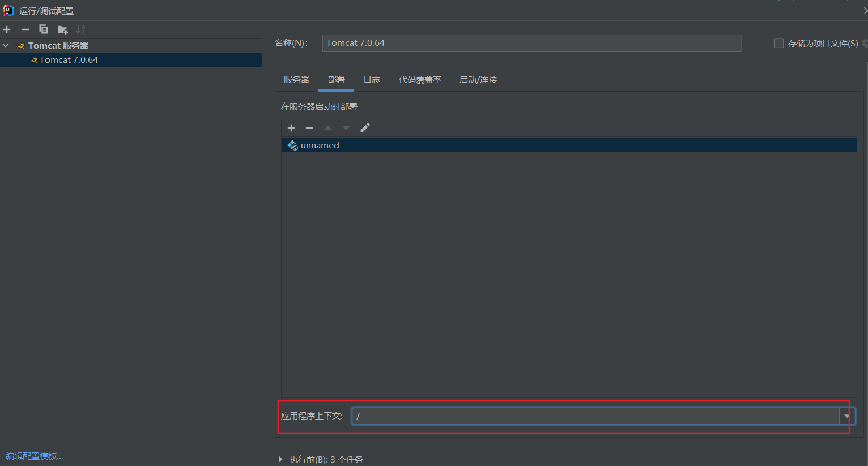The height and width of the screenshot is (466, 868).
Task: Open the 代码覆盖率 tab
Action: pyautogui.click(x=420, y=80)
